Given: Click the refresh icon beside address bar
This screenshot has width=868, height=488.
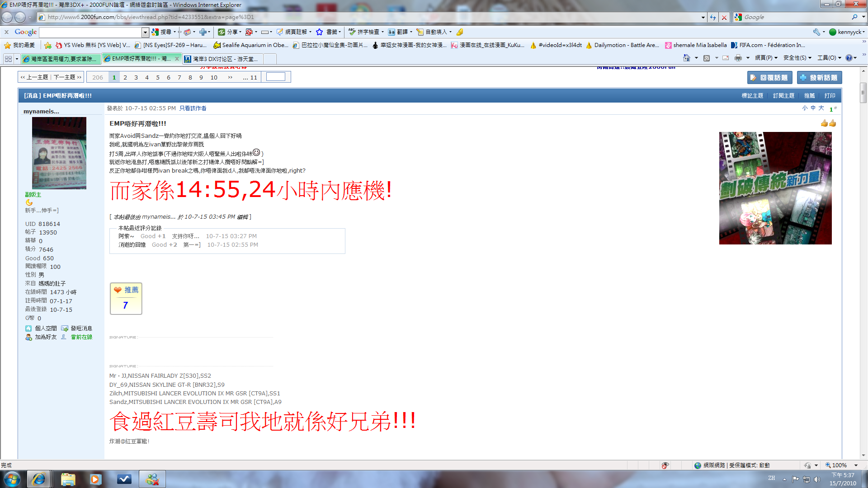Looking at the screenshot, I should 713,17.
